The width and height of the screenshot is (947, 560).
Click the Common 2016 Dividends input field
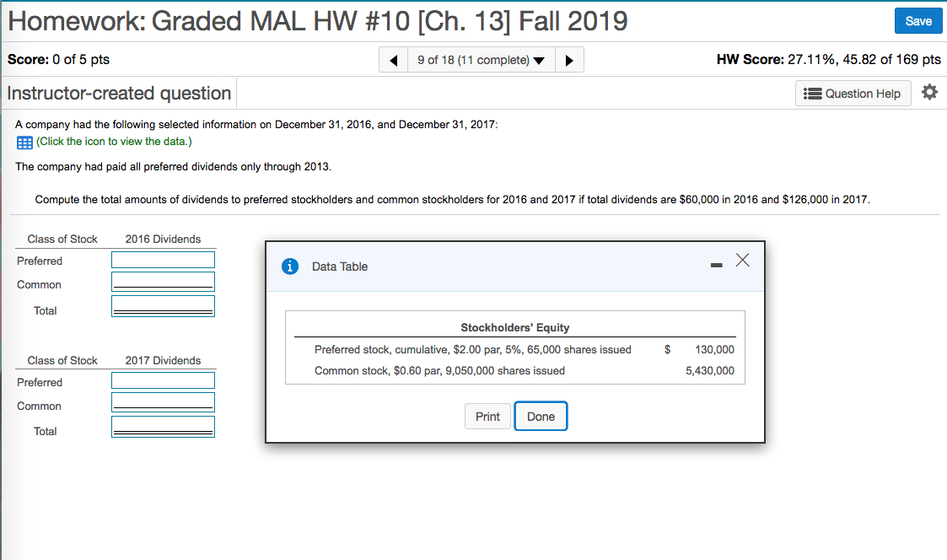pyautogui.click(x=163, y=280)
